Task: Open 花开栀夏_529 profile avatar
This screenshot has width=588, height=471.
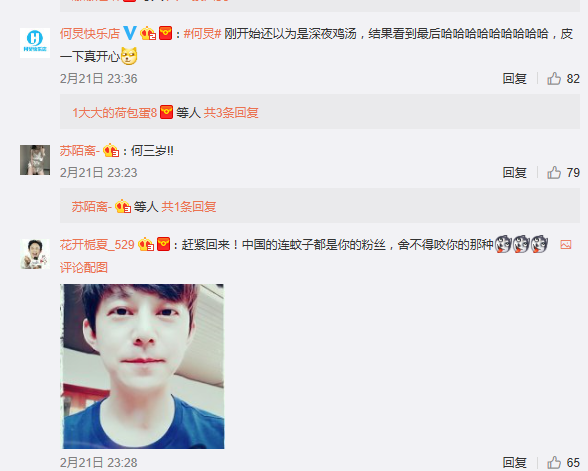Action: (35, 254)
